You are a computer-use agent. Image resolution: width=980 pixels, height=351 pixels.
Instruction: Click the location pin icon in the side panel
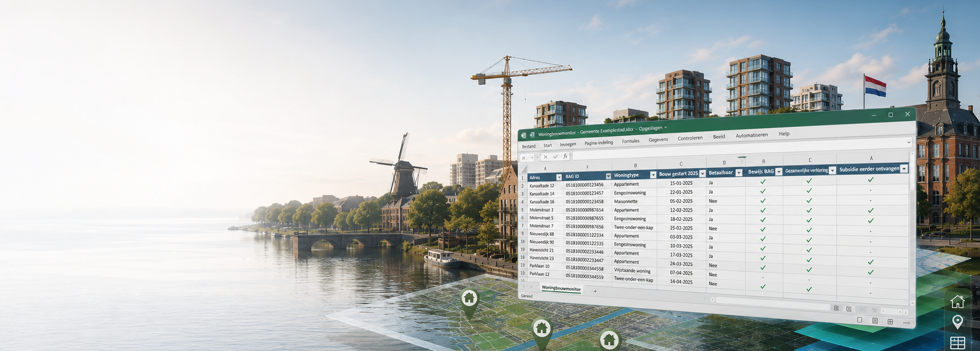click(957, 321)
